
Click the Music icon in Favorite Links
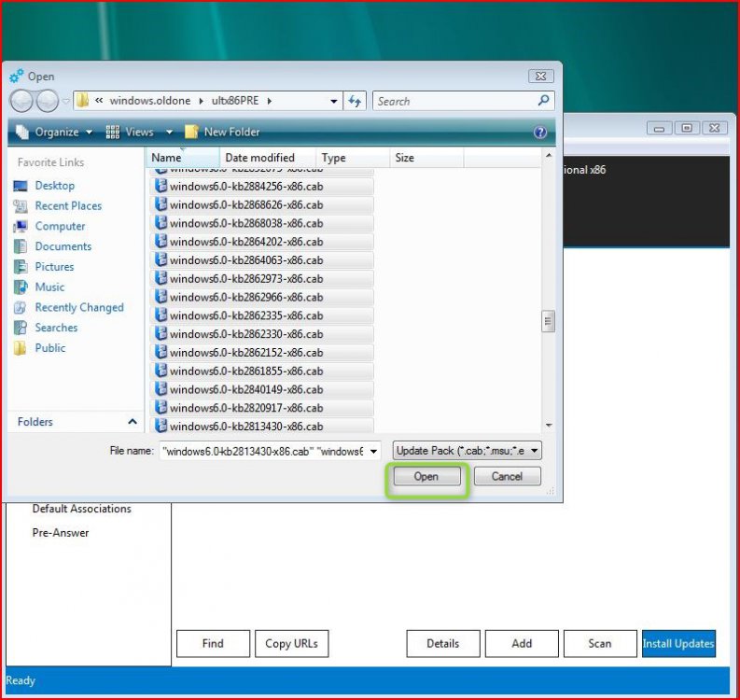21,287
